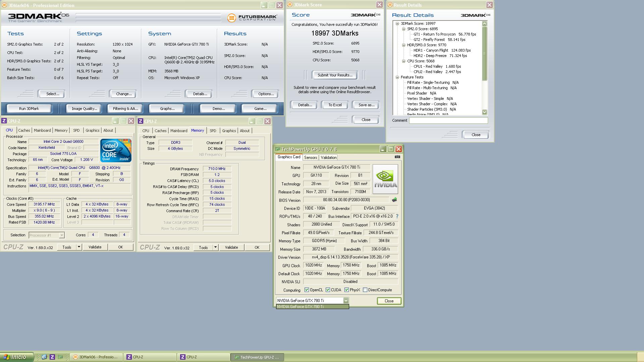
Task: Select CPU2 - Red Valley result row
Action: pos(437,72)
